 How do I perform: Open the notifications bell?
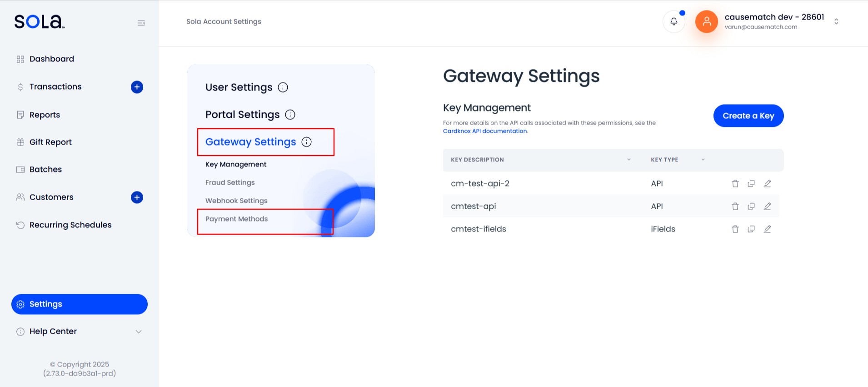click(x=674, y=21)
